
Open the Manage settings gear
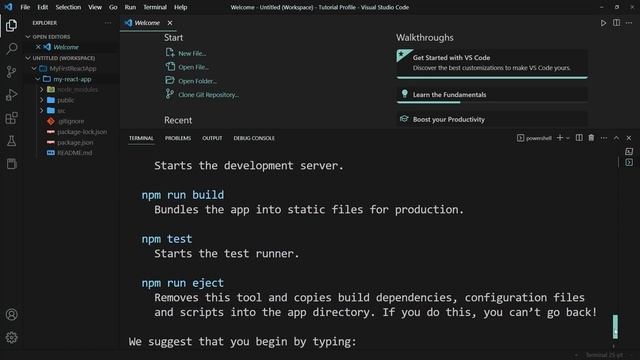(x=11, y=338)
